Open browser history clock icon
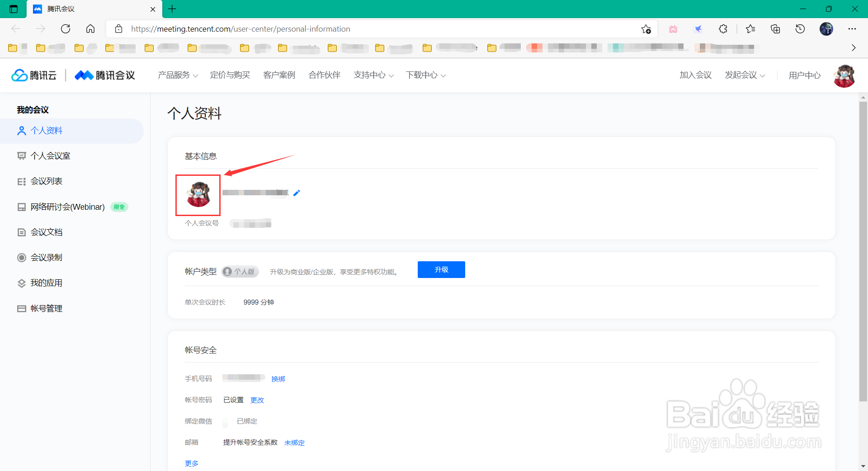Screen dimensions: 868x471 point(800,29)
